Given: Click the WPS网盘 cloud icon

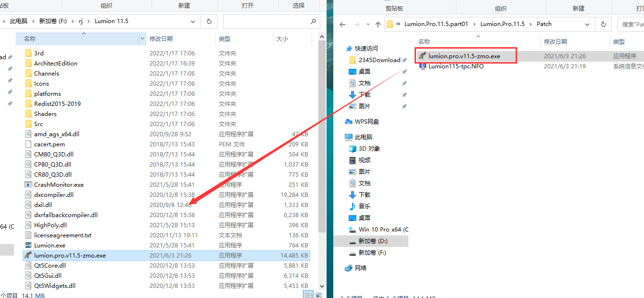Looking at the screenshot, I should (350, 122).
